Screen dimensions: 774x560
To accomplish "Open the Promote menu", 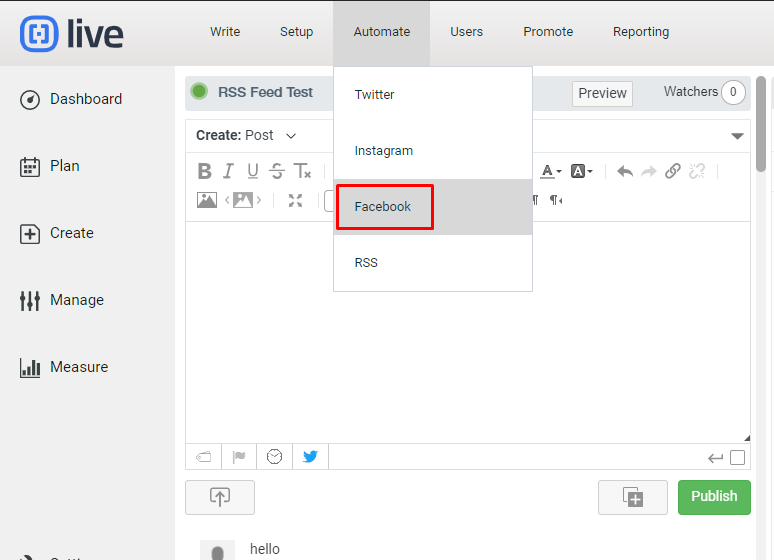I will (x=548, y=32).
